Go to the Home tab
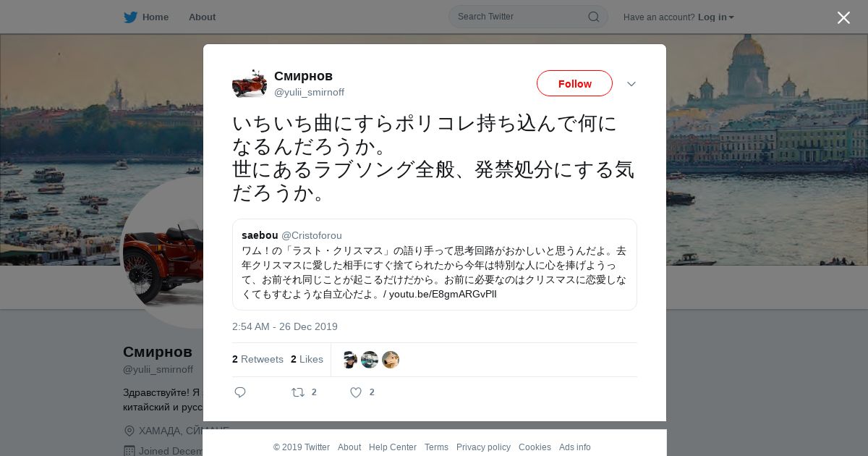Viewport: 868px width, 456px height. (156, 17)
